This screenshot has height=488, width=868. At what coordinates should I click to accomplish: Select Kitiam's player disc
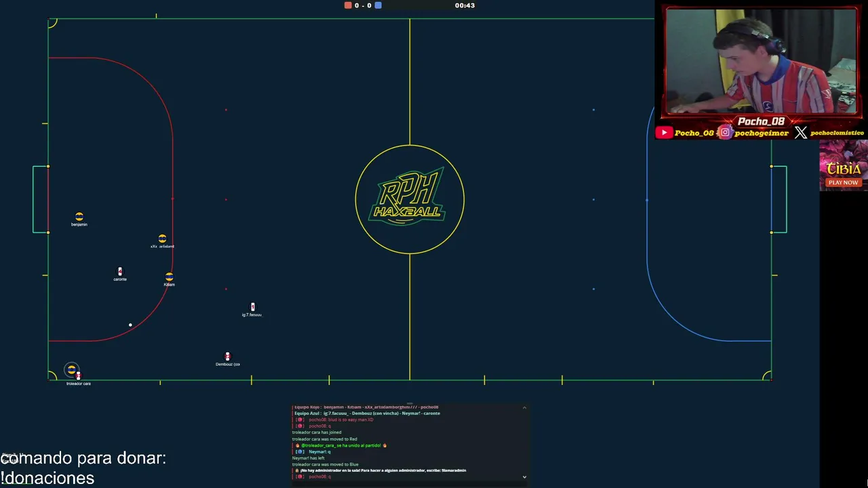(169, 277)
